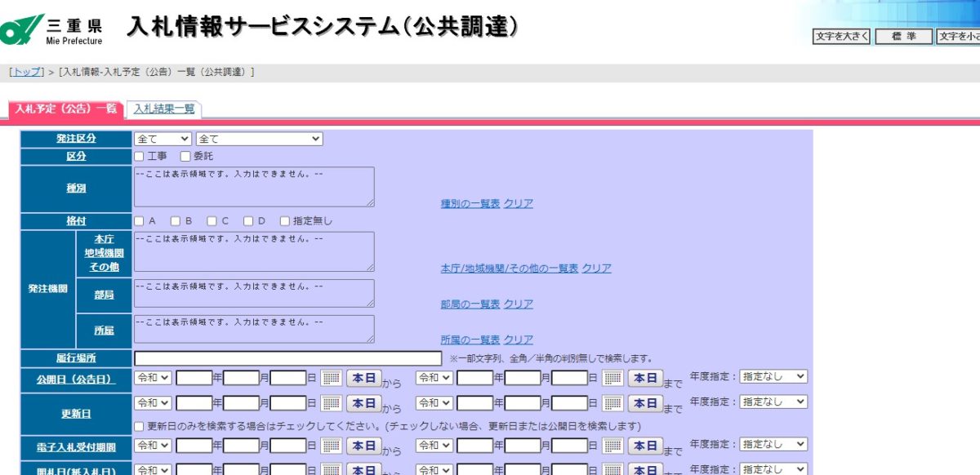The image size is (980, 475).
Task: Expand the first 発注区分 dropdown
Action: point(163,139)
